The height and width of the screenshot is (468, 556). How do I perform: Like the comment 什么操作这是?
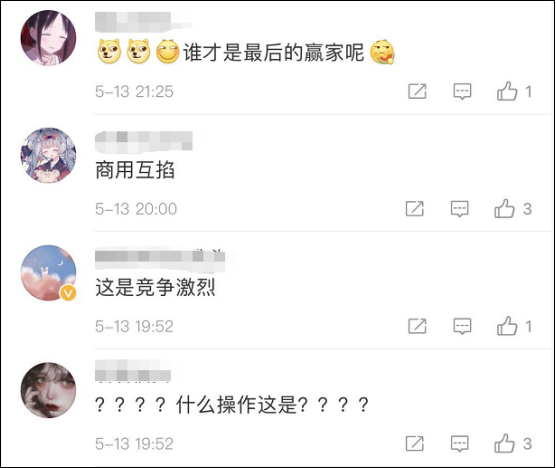click(x=505, y=443)
